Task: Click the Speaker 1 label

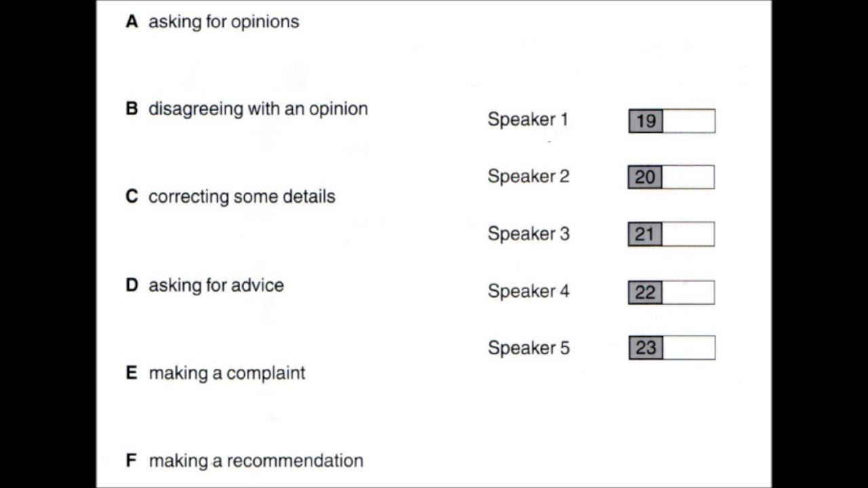Action: (x=528, y=120)
